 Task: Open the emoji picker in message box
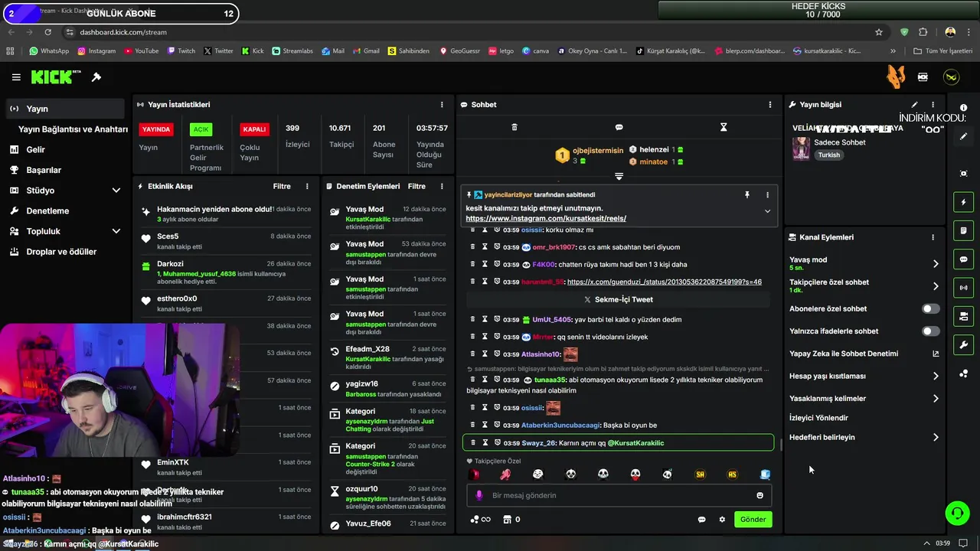click(759, 495)
